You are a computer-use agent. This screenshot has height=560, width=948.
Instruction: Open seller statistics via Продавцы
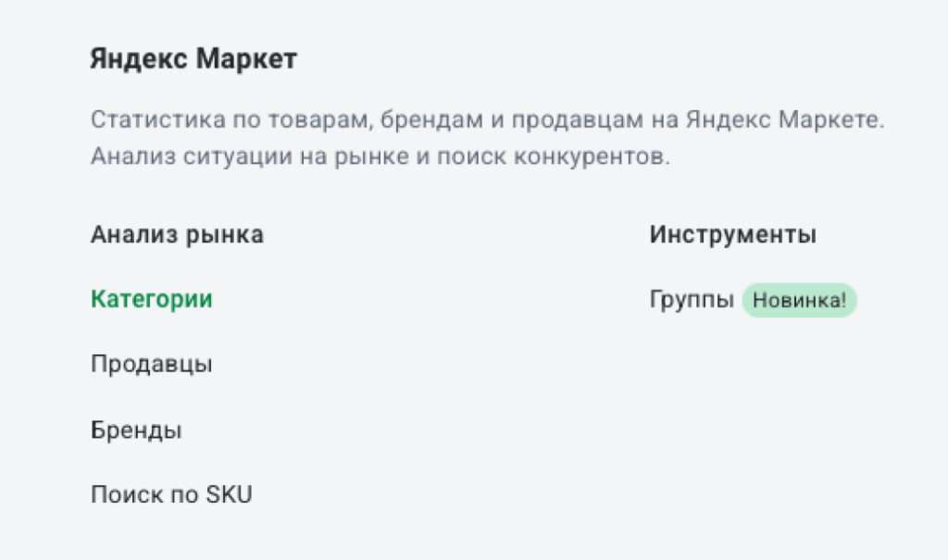tap(151, 364)
